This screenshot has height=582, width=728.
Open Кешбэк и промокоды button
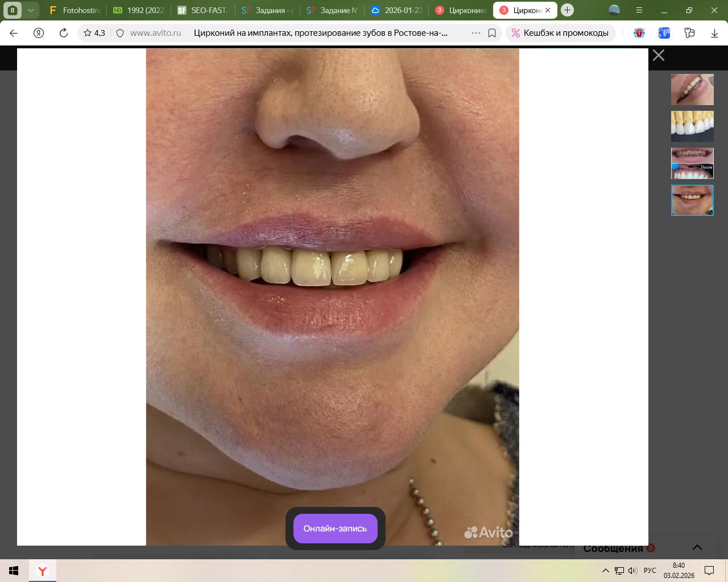(560, 33)
